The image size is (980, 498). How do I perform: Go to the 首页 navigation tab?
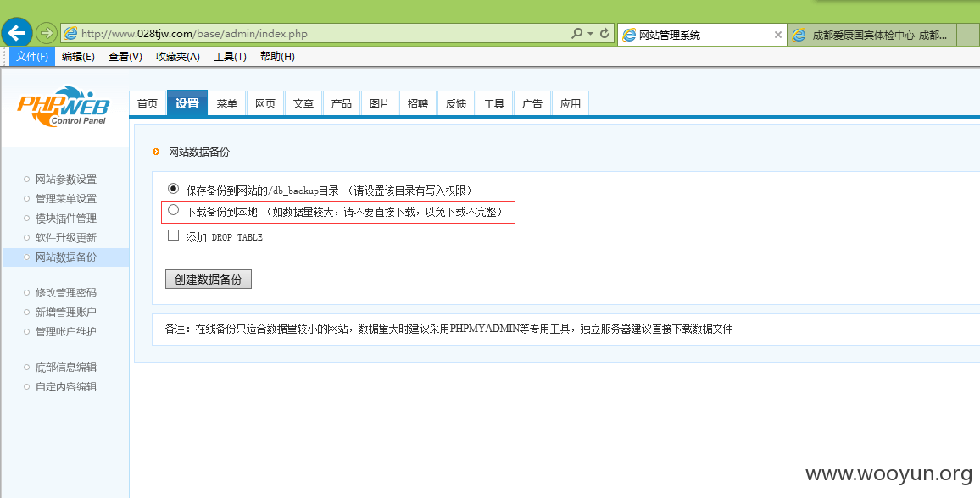click(148, 103)
